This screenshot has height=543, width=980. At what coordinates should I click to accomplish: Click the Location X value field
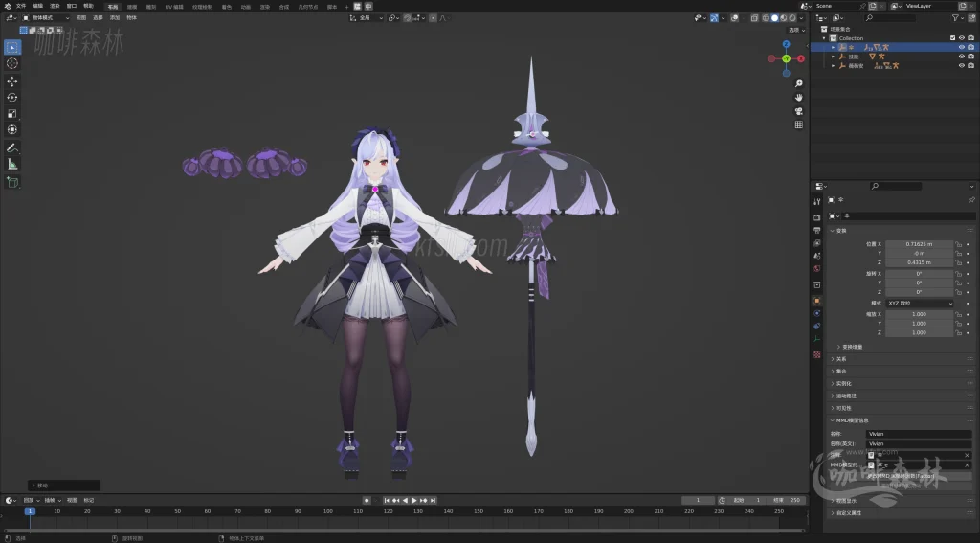(920, 244)
